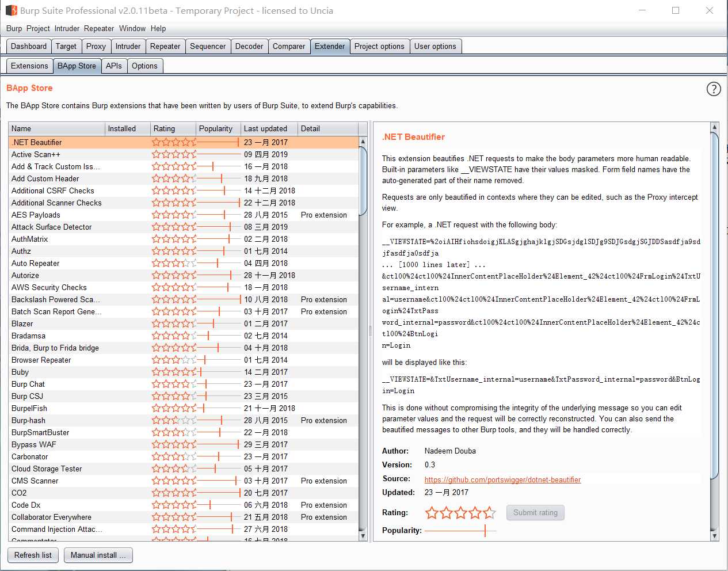Click the rating stars of Burp-hash row

coord(174,420)
